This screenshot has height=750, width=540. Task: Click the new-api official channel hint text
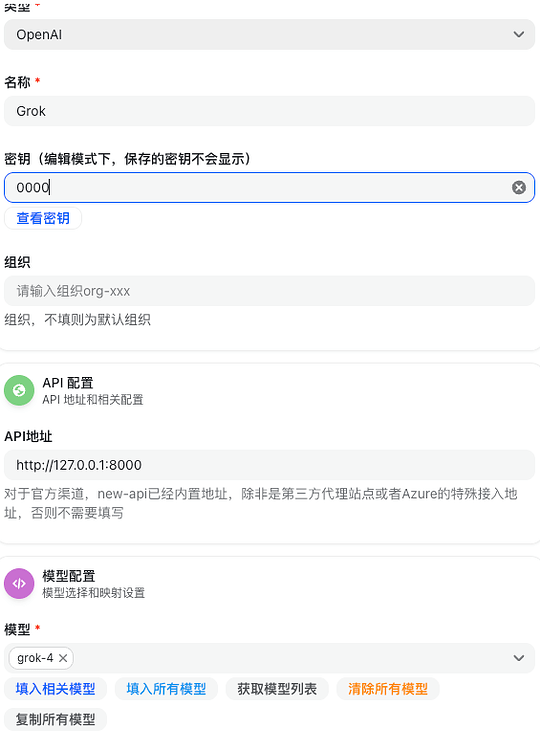click(x=261, y=503)
